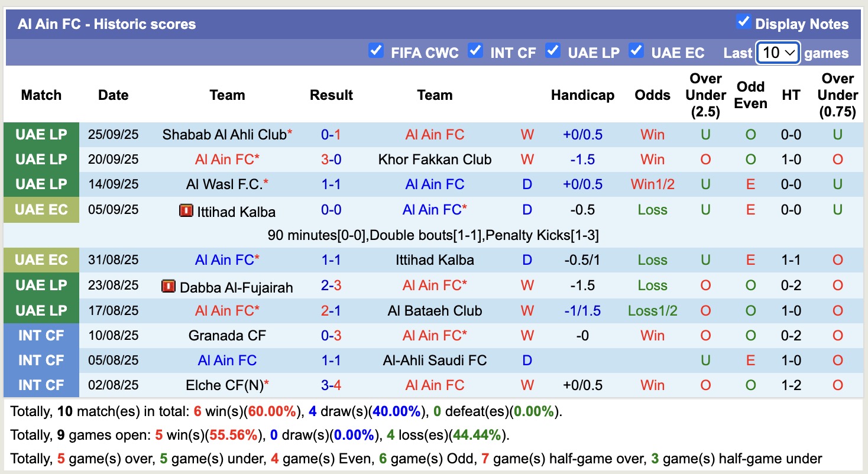Open the Elche CF(N) team link
868x474 pixels.
coord(227,385)
